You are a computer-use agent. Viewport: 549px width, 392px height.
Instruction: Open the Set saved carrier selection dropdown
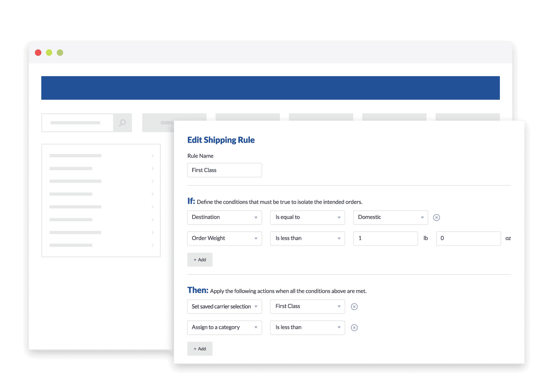coord(224,307)
